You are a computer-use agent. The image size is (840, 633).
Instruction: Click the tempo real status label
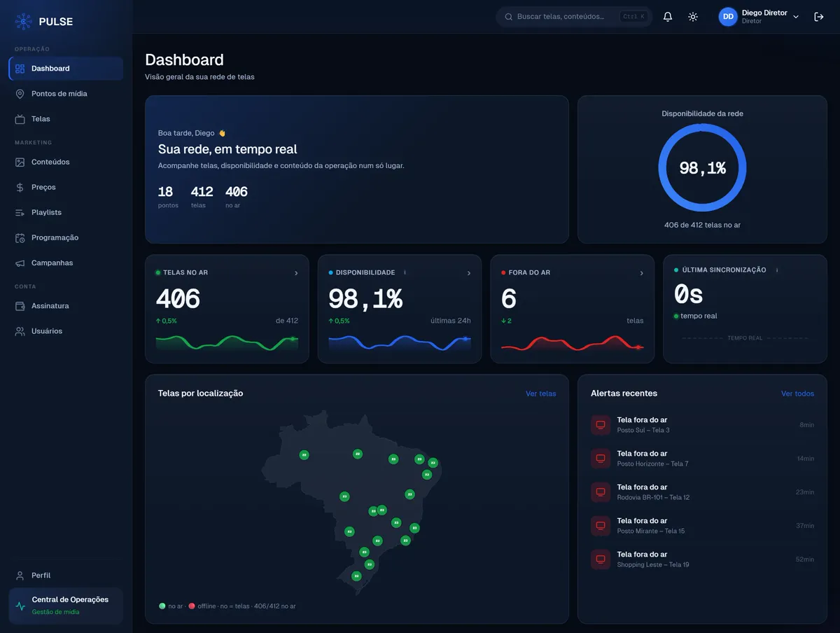pos(699,316)
